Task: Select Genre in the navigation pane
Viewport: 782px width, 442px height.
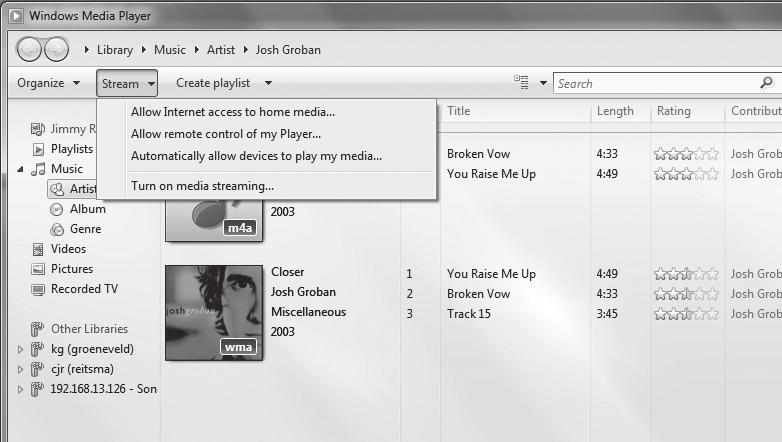Action: (86, 229)
